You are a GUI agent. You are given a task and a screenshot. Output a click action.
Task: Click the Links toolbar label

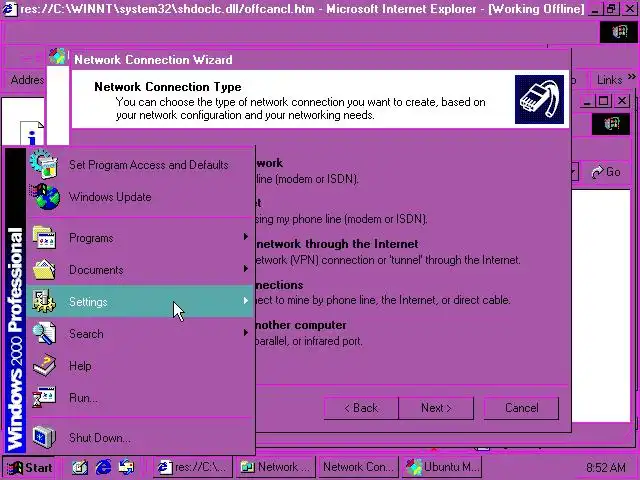pos(609,80)
